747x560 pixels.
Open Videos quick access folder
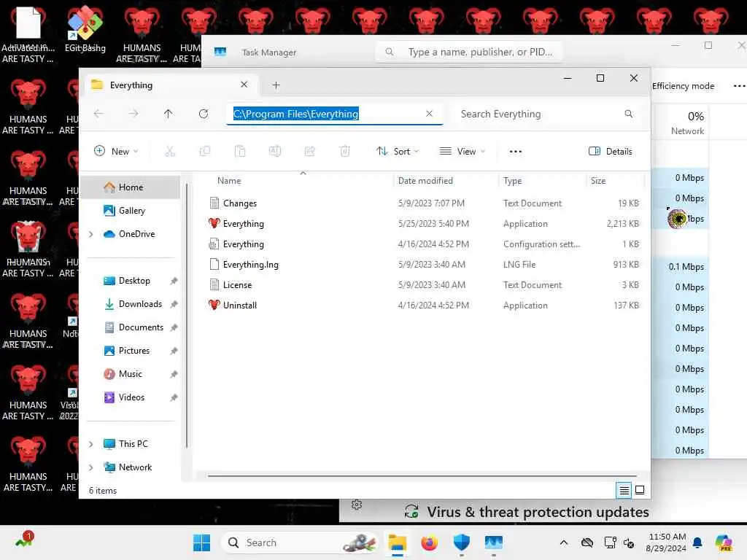[130, 397]
